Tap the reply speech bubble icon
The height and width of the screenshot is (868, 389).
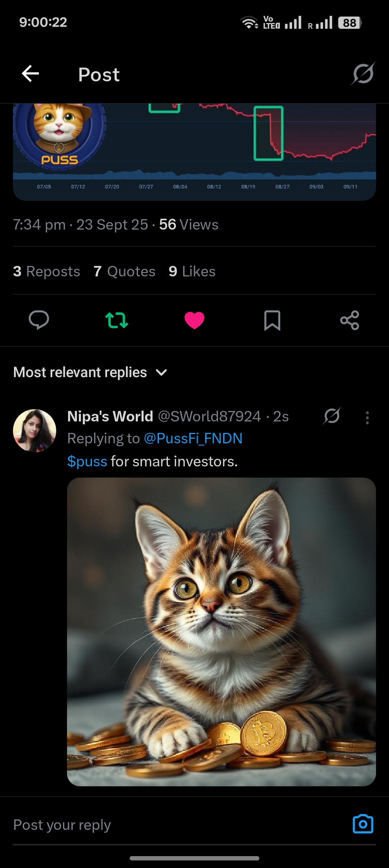click(39, 320)
